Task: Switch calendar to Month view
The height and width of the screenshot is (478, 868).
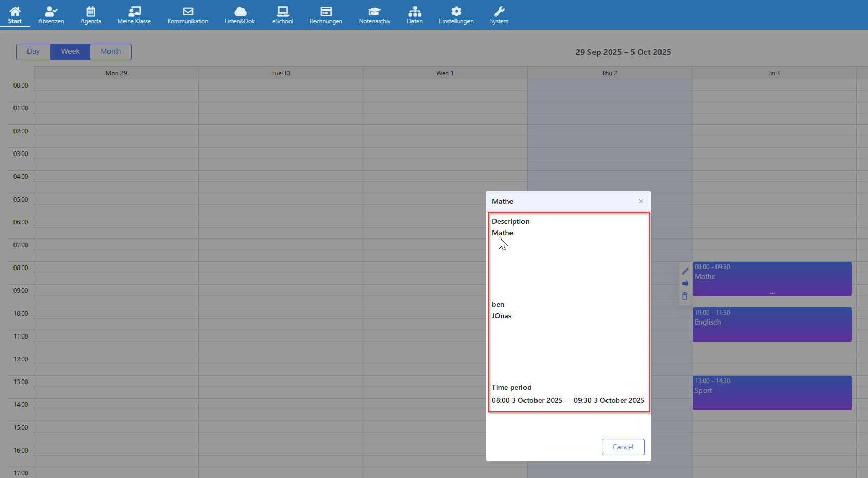Action: 111,52
